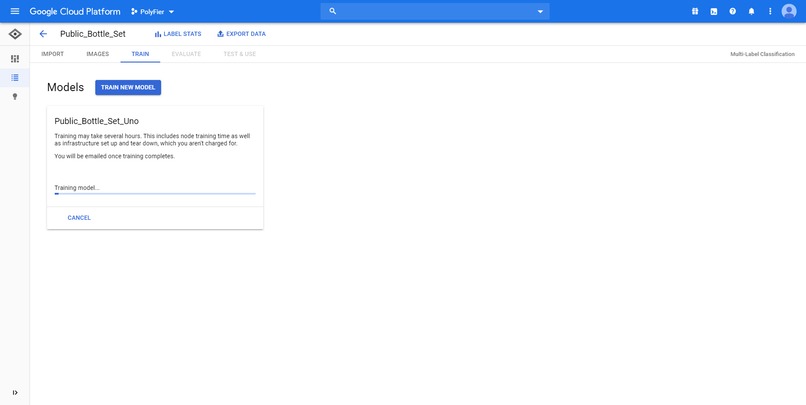
Task: Open the gift/free trial icon
Action: pos(695,11)
